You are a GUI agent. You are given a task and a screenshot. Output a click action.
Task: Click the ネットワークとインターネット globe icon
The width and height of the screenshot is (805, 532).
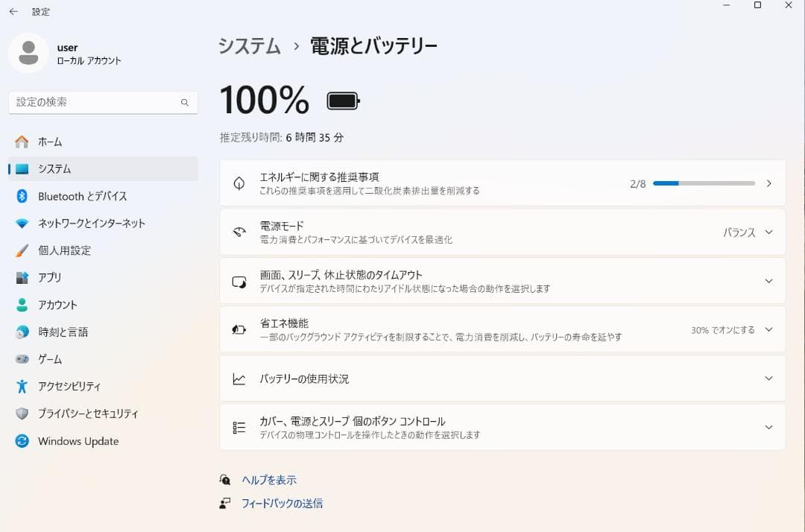coord(21,223)
